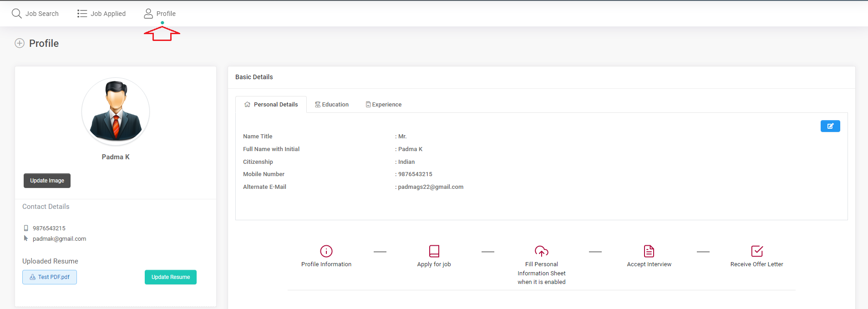Click the plus circle icon beside Profile heading

(x=20, y=43)
